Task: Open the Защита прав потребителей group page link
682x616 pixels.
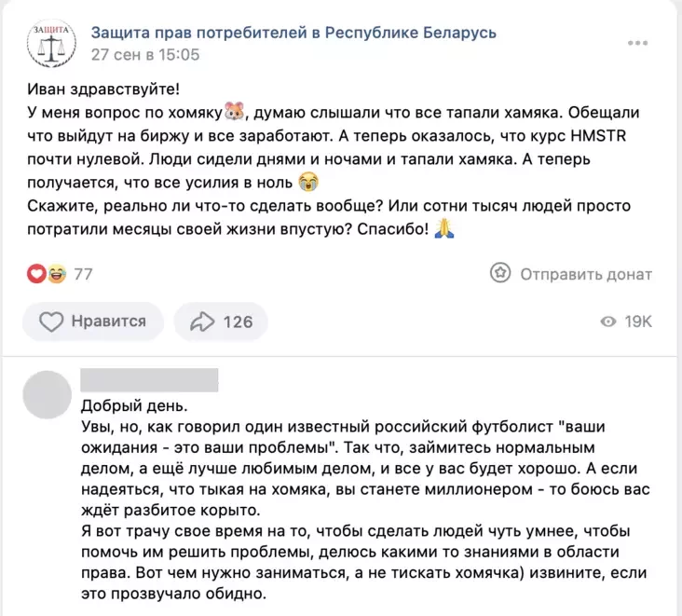Action: point(293,33)
